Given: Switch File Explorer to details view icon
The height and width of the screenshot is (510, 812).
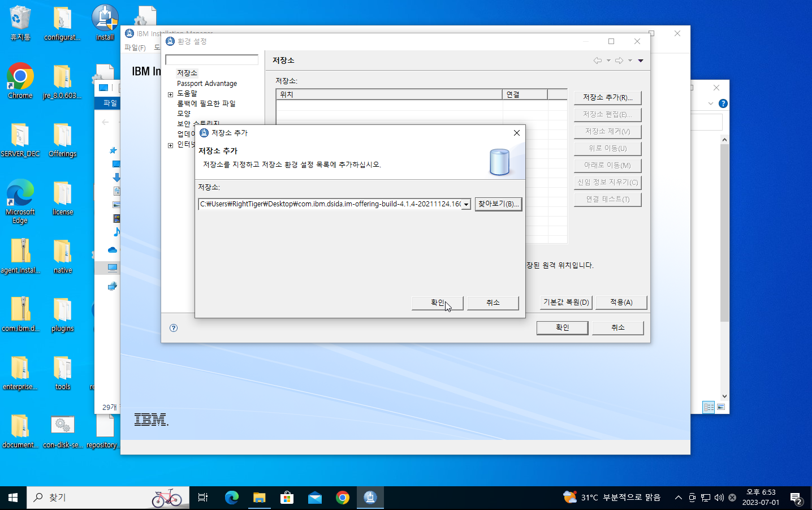Looking at the screenshot, I should pyautogui.click(x=709, y=407).
